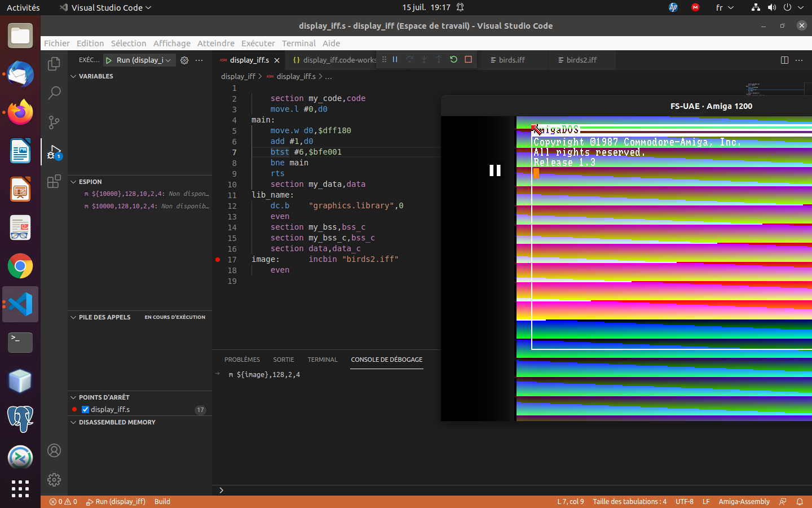Screen dimensions: 812x508
Task: Split the editor to the right
Action: pyautogui.click(x=784, y=60)
